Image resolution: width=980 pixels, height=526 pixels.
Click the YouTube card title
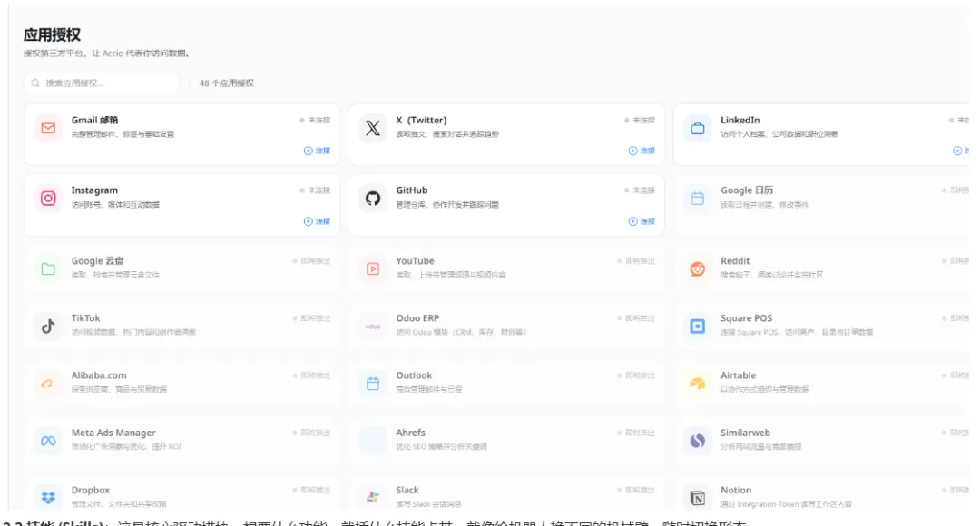pos(415,260)
